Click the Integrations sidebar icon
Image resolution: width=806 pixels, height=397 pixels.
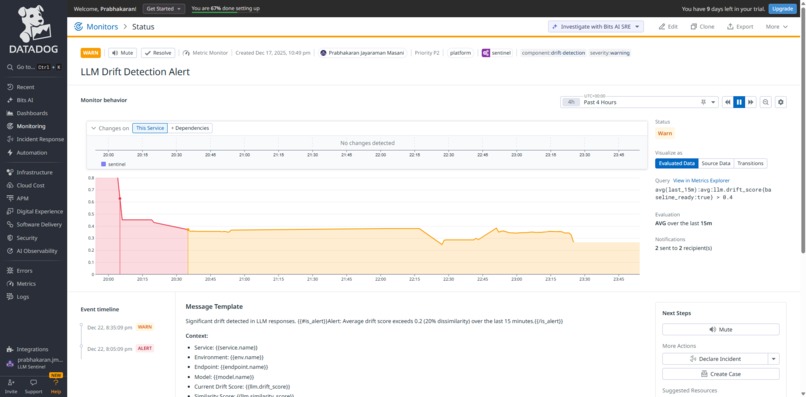pos(10,349)
